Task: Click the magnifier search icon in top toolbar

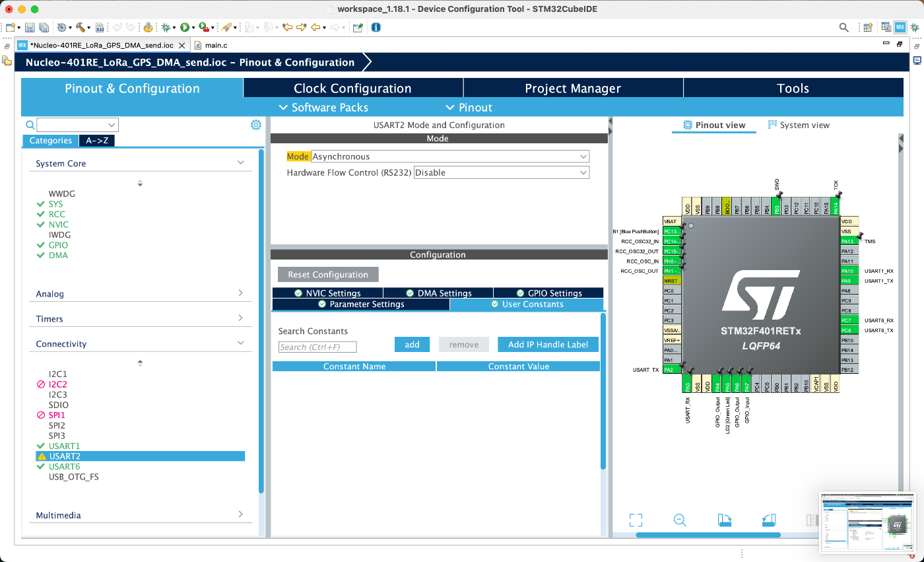Action: click(x=843, y=27)
